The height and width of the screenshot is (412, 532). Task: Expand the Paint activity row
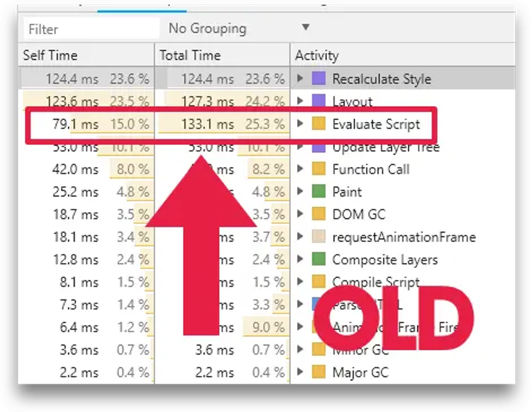click(300, 191)
